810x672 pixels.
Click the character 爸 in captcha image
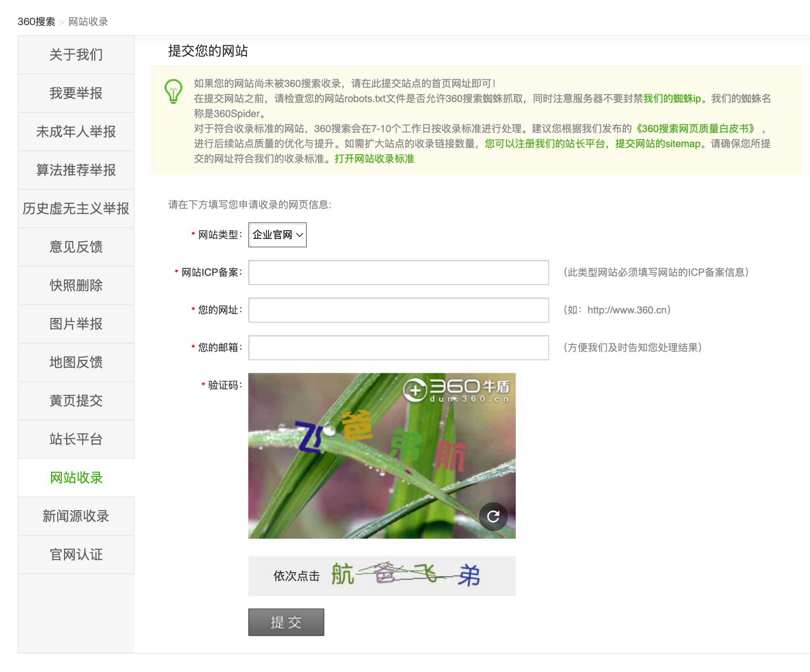click(x=357, y=425)
